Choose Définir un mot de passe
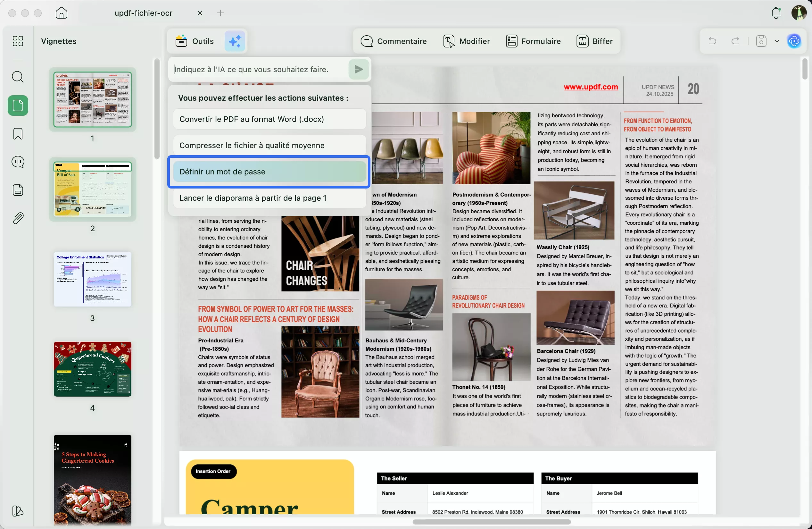This screenshot has width=812, height=529. pos(269,172)
